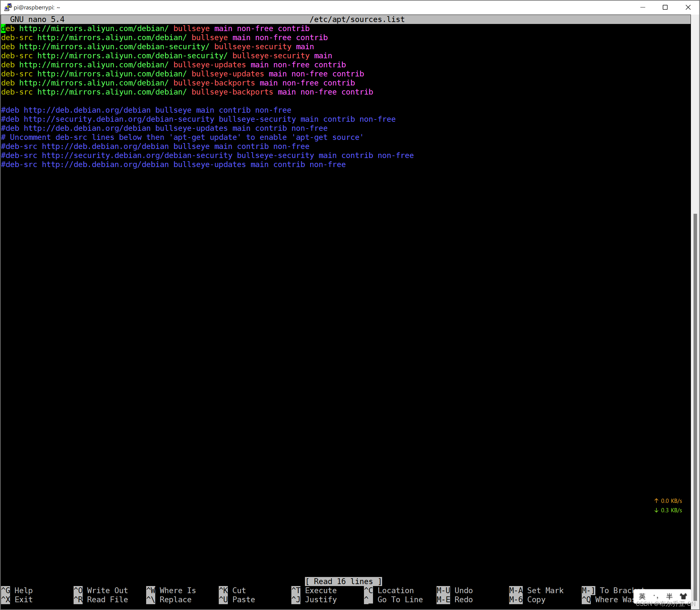Click the ^X Exit shortcut label
This screenshot has height=610, width=700.
coord(17,599)
